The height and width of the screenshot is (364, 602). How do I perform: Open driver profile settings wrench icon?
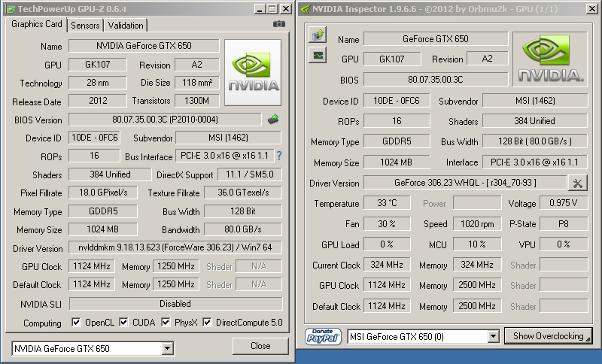(x=578, y=183)
